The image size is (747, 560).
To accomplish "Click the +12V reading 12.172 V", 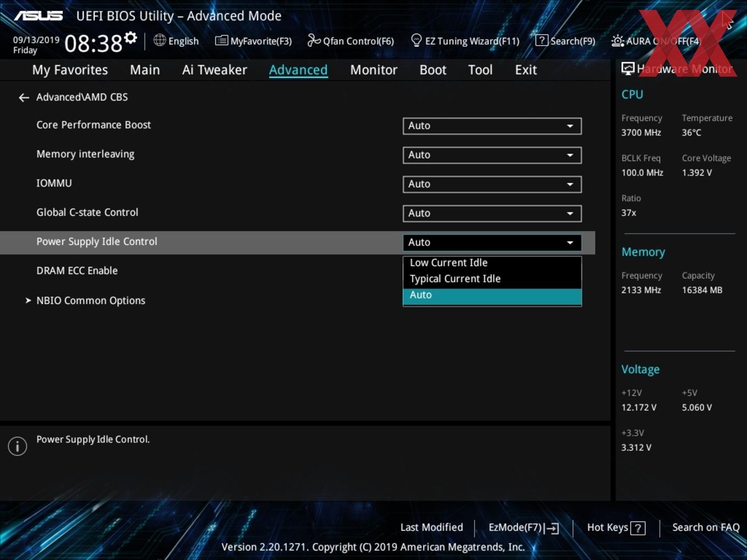I will (x=639, y=407).
